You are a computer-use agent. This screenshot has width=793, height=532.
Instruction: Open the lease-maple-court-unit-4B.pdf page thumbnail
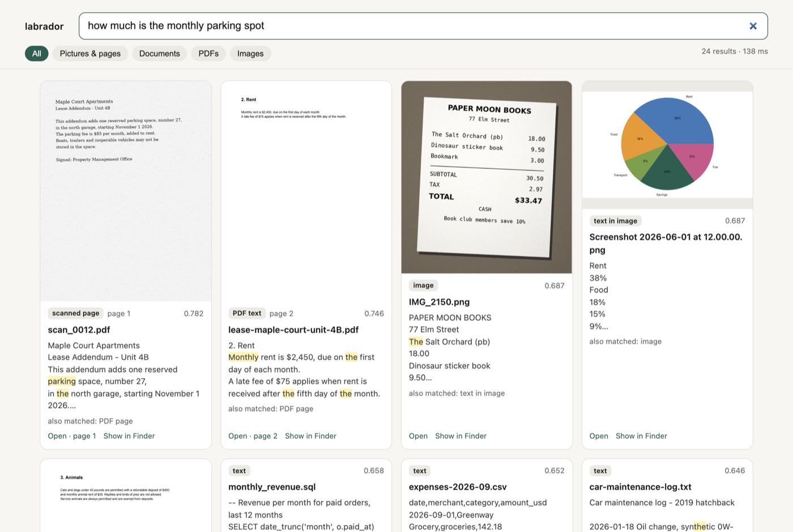point(306,191)
